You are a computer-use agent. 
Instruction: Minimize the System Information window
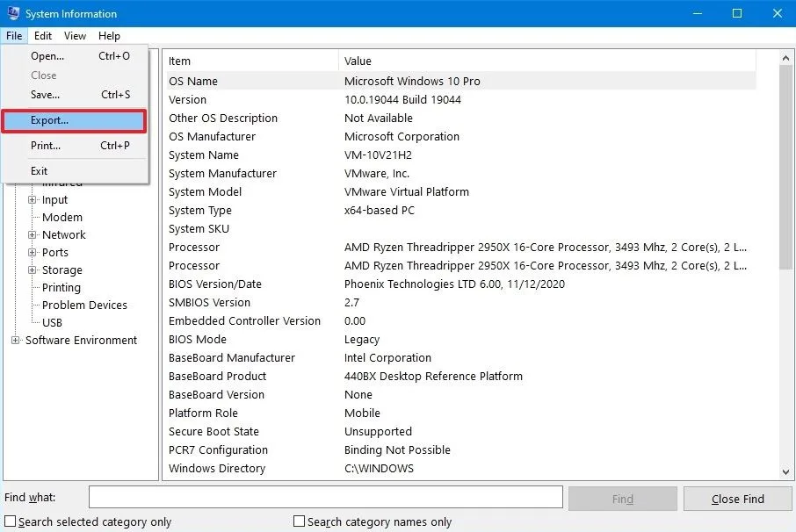click(698, 13)
